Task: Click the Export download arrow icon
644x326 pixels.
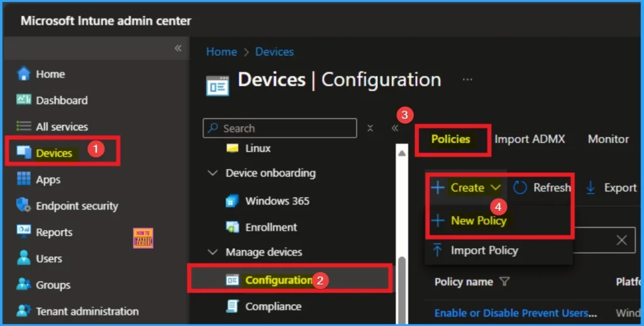Action: (591, 187)
